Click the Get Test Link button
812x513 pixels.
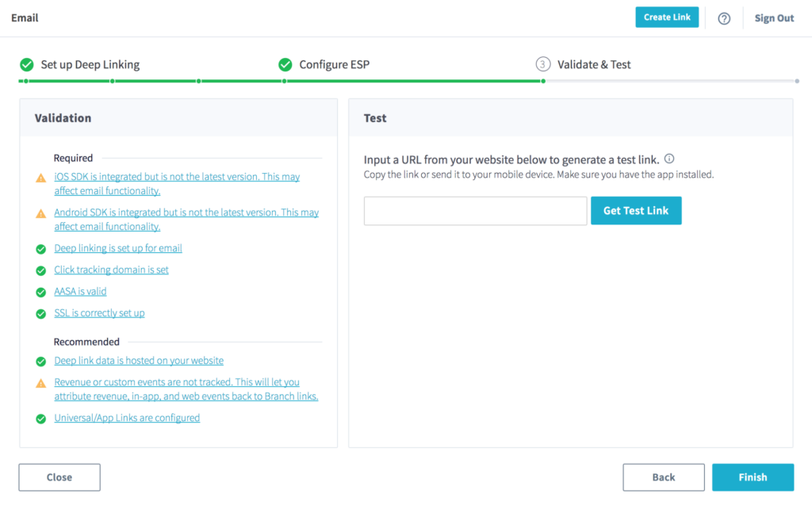pos(636,211)
